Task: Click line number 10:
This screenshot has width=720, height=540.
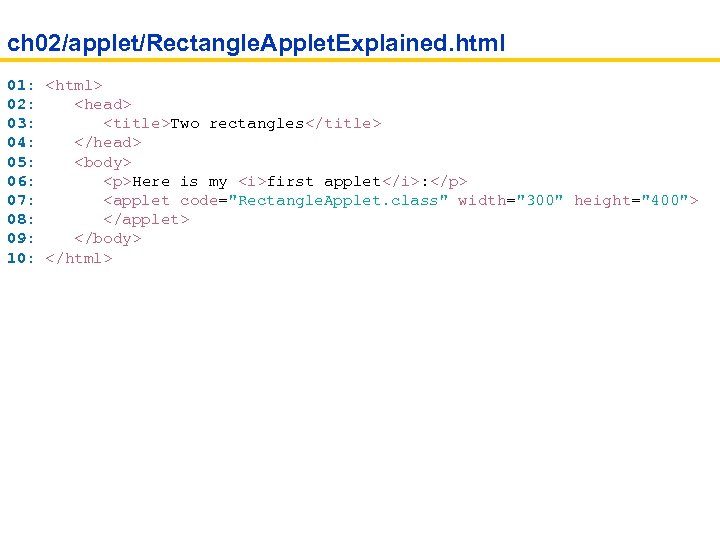Action: (21, 259)
